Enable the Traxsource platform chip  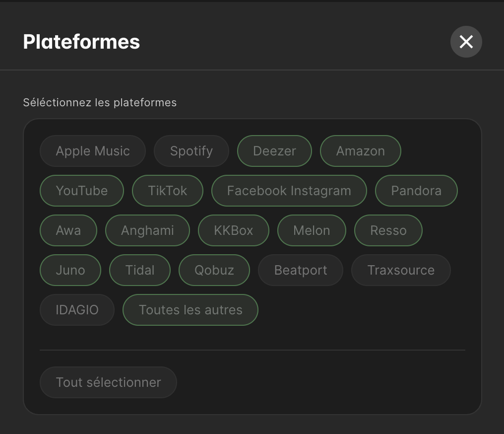tap(401, 270)
